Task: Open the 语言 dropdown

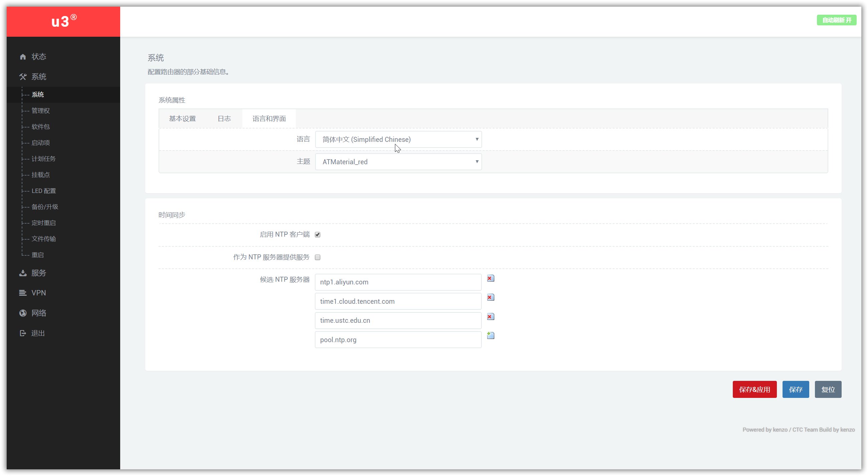Action: [398, 140]
